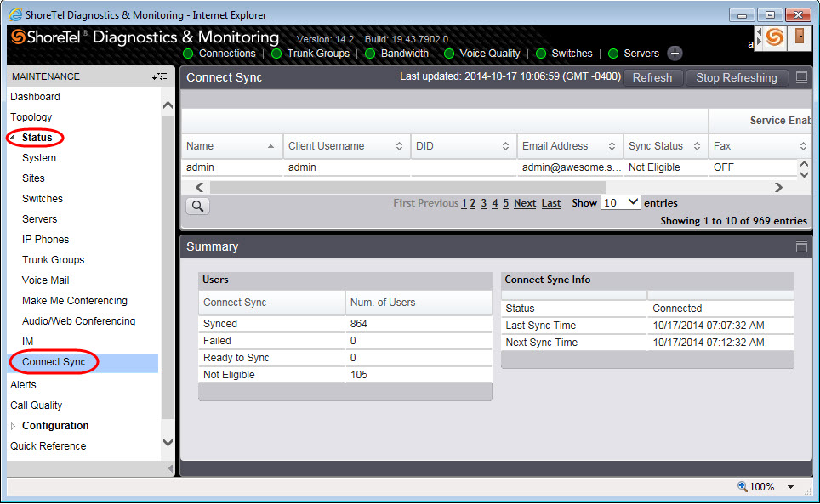Expand the Configuration tree node
820x504 pixels.
pos(13,426)
